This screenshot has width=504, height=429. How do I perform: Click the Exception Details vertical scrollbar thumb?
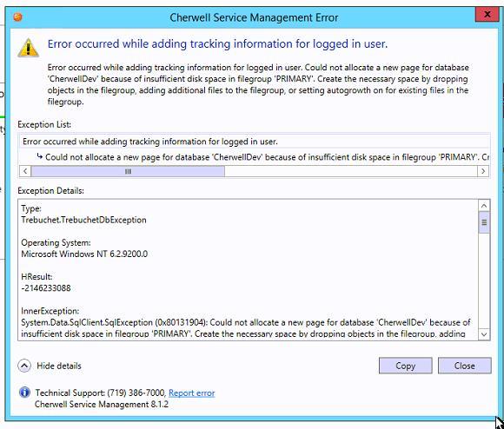coord(484,222)
